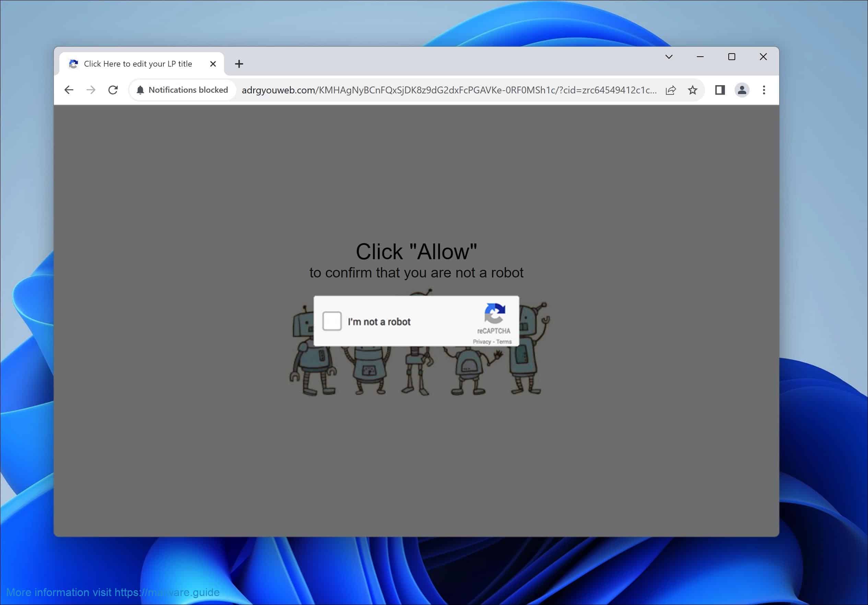Open Chrome three-dot menu

point(764,90)
